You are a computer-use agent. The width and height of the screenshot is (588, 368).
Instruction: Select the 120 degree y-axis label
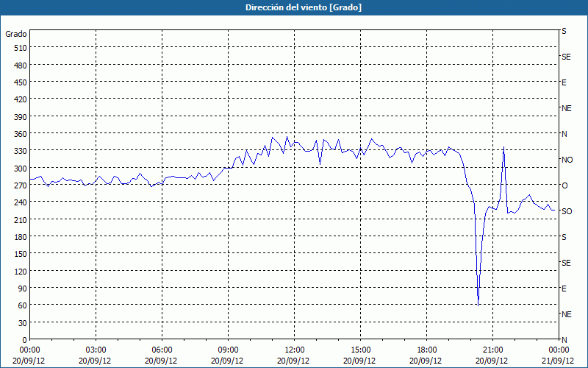point(21,271)
